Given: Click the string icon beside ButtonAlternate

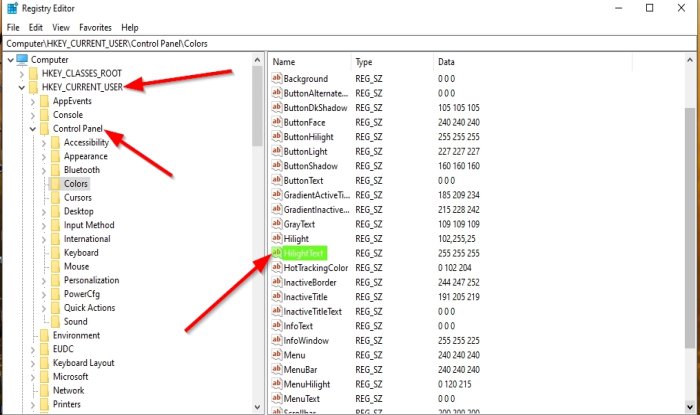Looking at the screenshot, I should point(277,93).
